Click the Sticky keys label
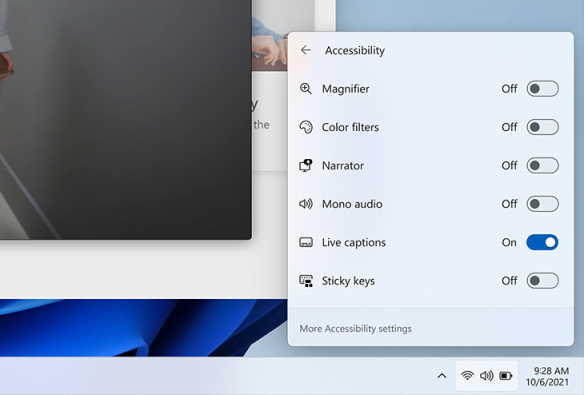The width and height of the screenshot is (584, 395). (348, 281)
